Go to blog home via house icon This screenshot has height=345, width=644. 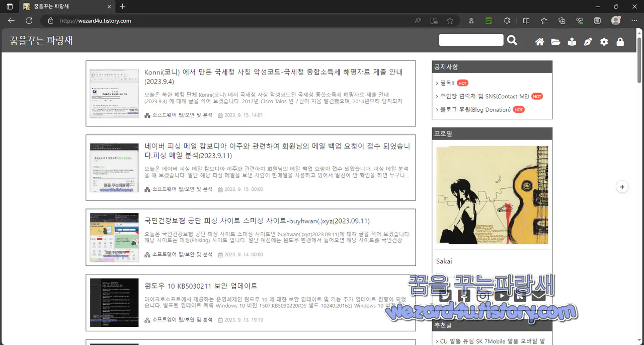[539, 42]
